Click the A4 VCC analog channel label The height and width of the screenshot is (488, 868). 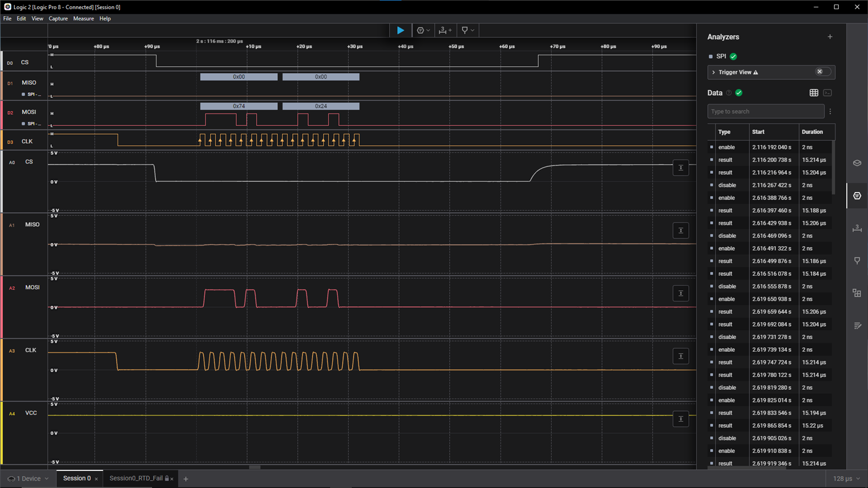coord(31,413)
